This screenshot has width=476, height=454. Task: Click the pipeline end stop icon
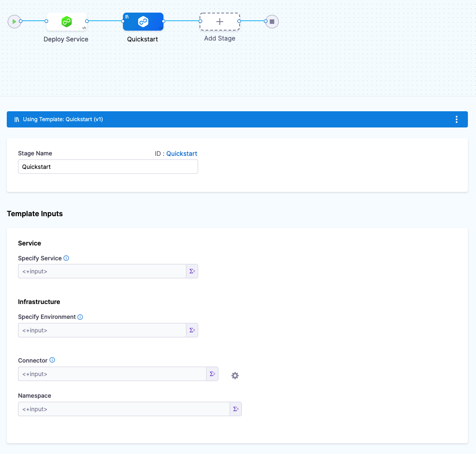[x=272, y=21]
